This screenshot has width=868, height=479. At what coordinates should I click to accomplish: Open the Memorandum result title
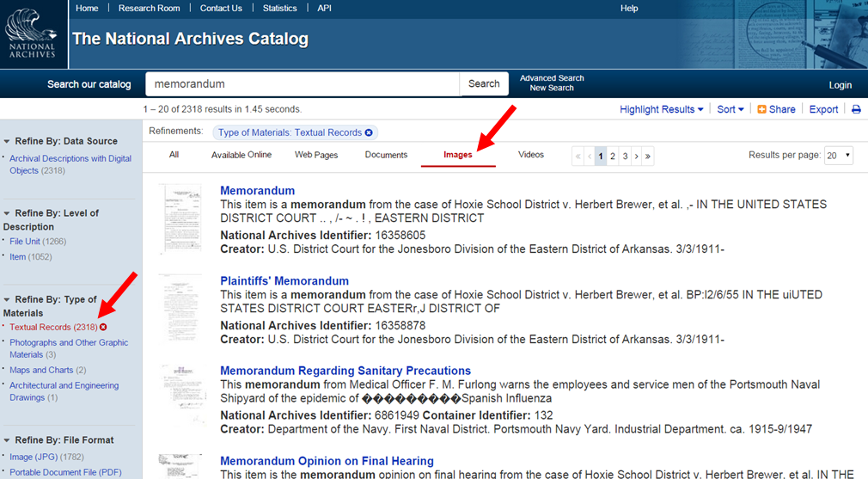tap(258, 191)
